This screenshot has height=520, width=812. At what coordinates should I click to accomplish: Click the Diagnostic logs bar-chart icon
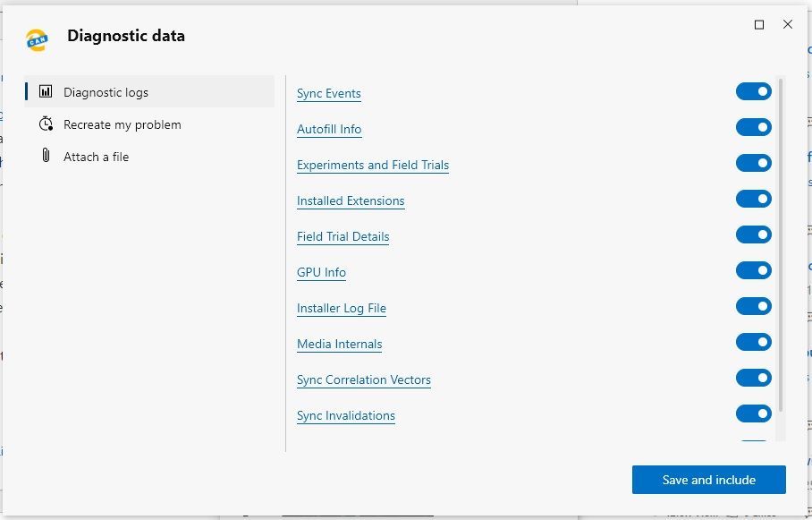(46, 92)
